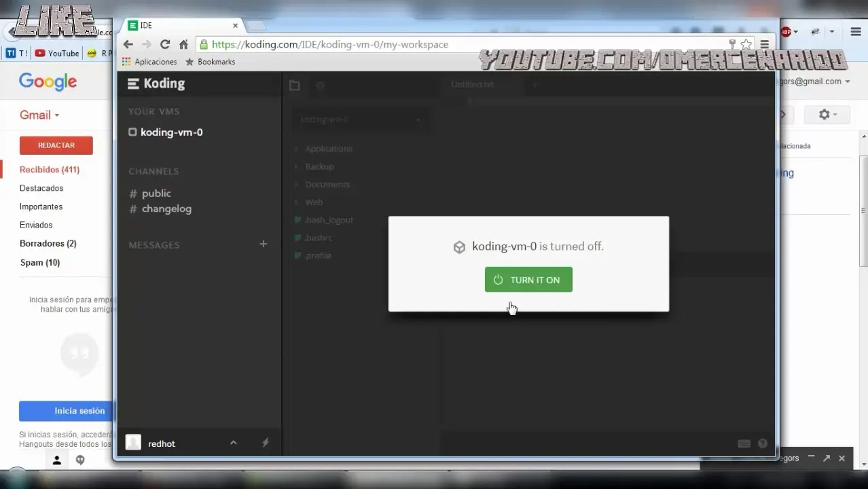Image resolution: width=868 pixels, height=489 pixels.
Task: Click Hangouts contacts person icon in Gmail
Action: click(x=57, y=460)
